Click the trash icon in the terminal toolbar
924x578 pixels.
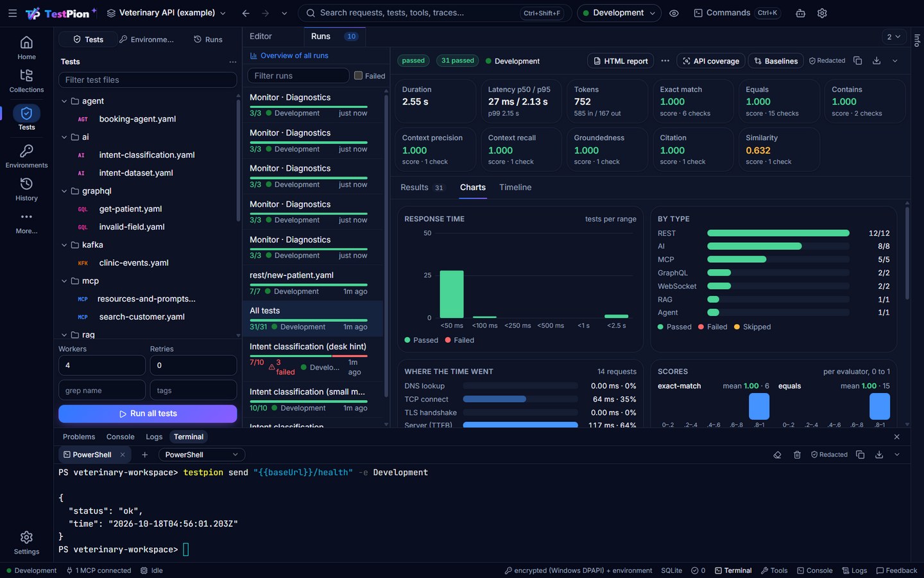797,455
